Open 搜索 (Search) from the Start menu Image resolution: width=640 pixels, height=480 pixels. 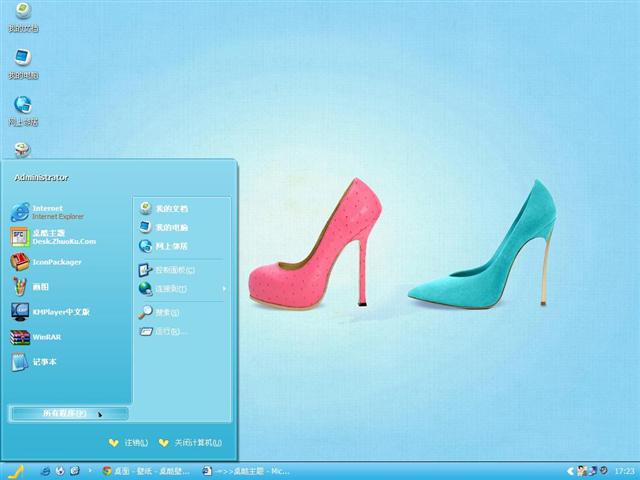coord(159,312)
